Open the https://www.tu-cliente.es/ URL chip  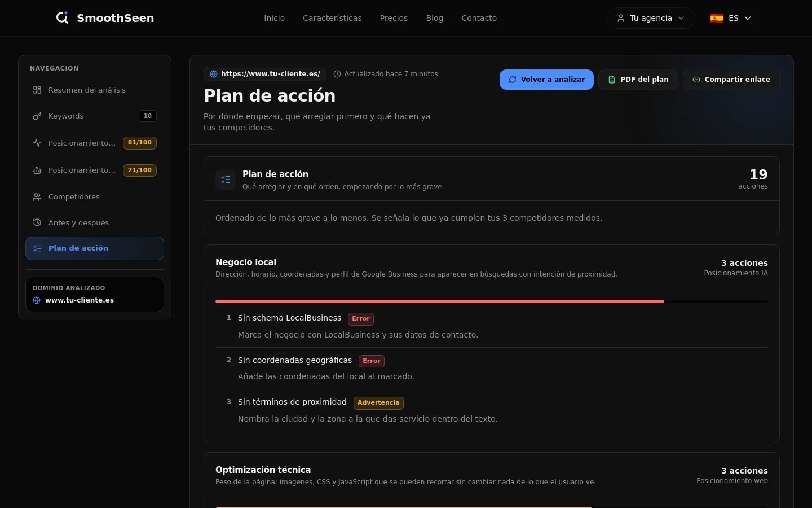(265, 74)
